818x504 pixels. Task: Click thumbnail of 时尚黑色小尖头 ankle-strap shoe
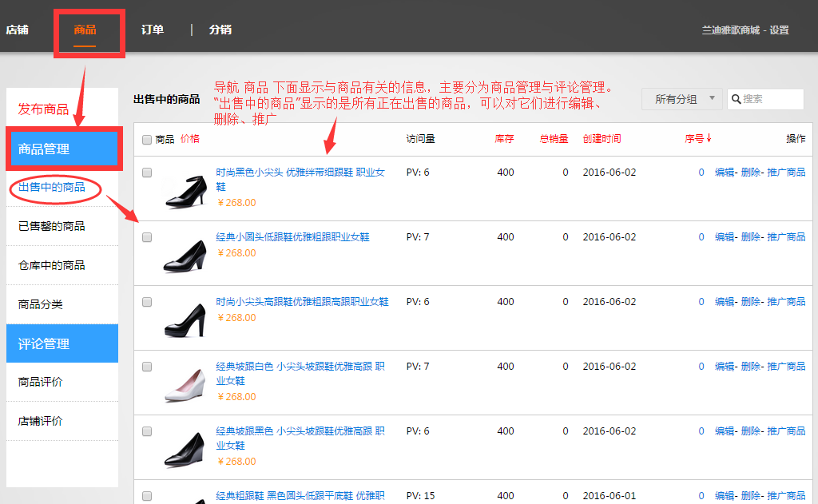pos(185,192)
